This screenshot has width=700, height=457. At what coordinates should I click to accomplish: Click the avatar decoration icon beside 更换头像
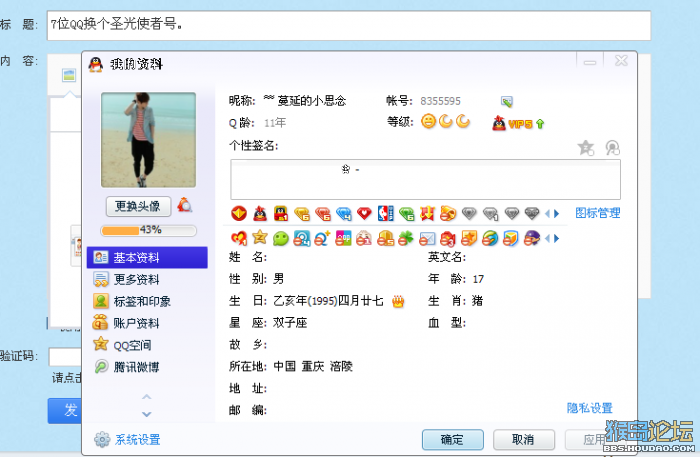185,205
